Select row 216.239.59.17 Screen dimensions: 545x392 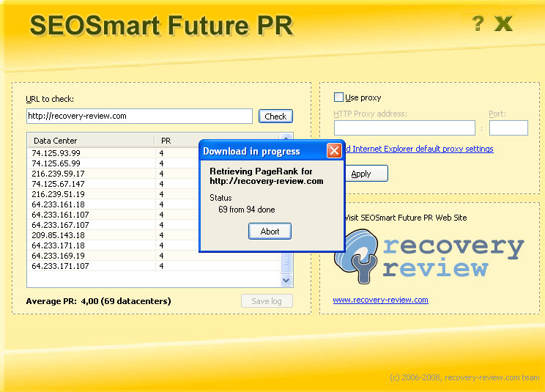pos(113,174)
